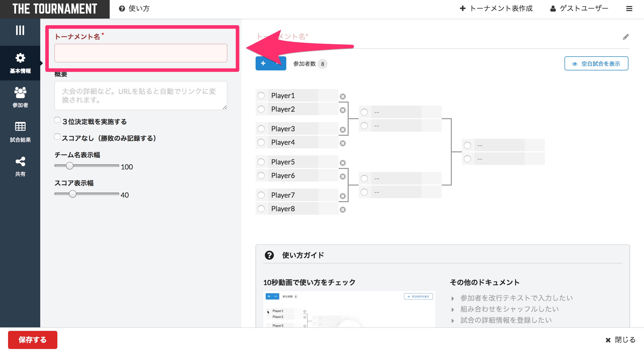Click the 空白試合を表示 button

[x=596, y=64]
